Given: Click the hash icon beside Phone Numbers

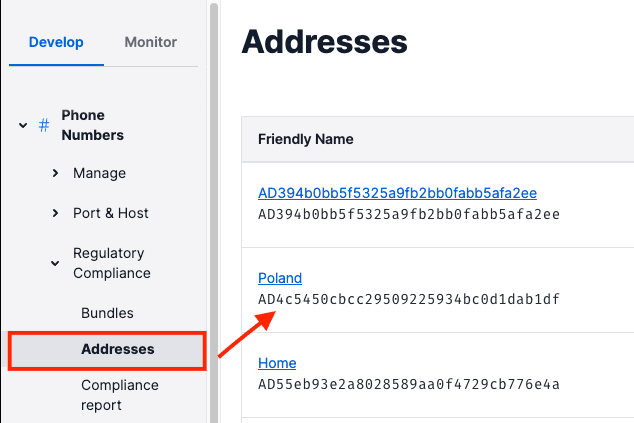Looking at the screenshot, I should click(x=43, y=125).
